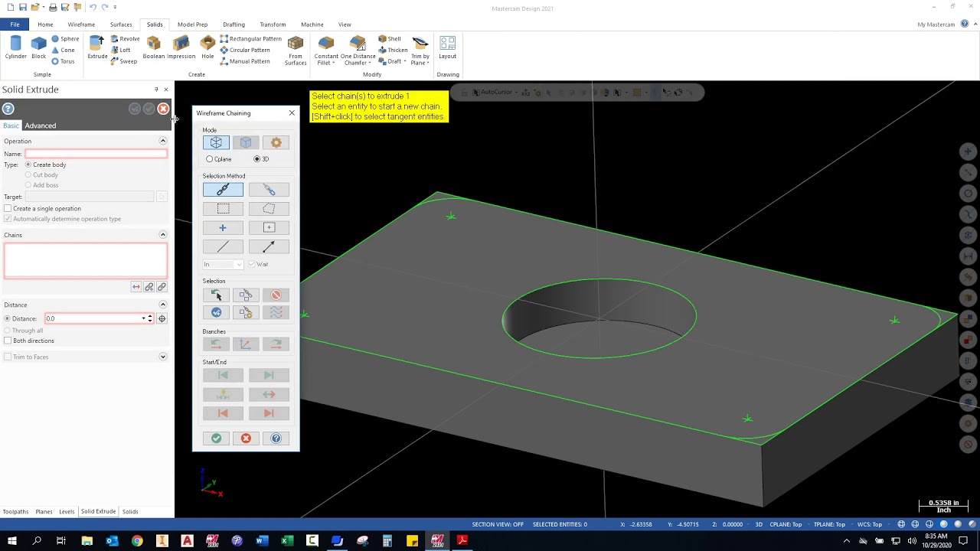Apply Rectangular Pattern tool

pos(250,39)
